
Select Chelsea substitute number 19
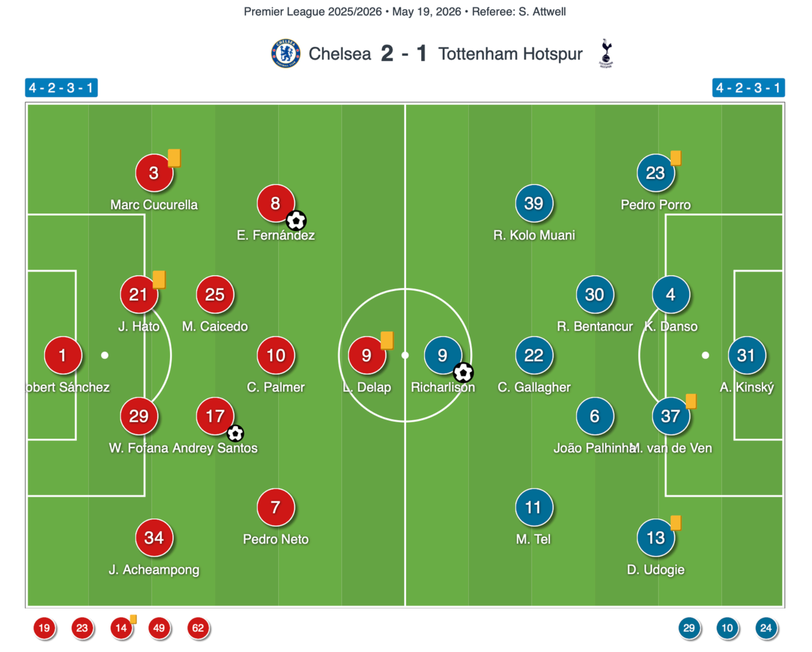coord(44,628)
